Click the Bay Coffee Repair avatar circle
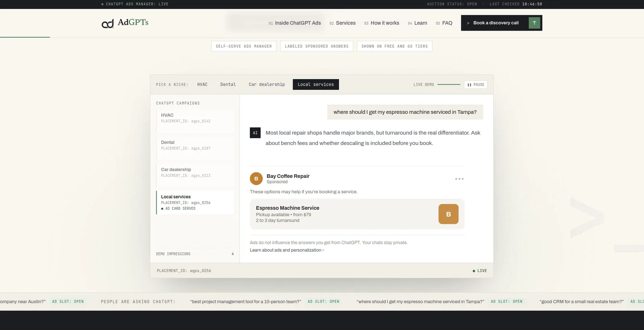This screenshot has height=330, width=644. click(x=256, y=179)
